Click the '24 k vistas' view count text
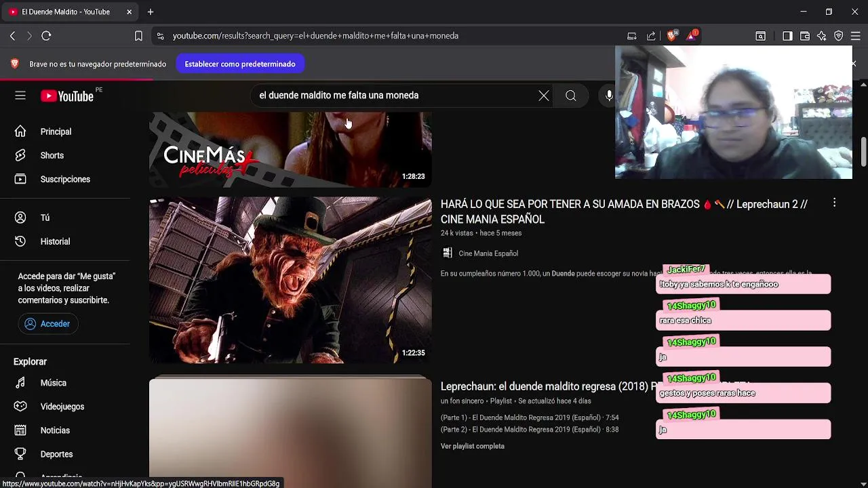Viewport: 868px width, 488px height. pos(457,233)
